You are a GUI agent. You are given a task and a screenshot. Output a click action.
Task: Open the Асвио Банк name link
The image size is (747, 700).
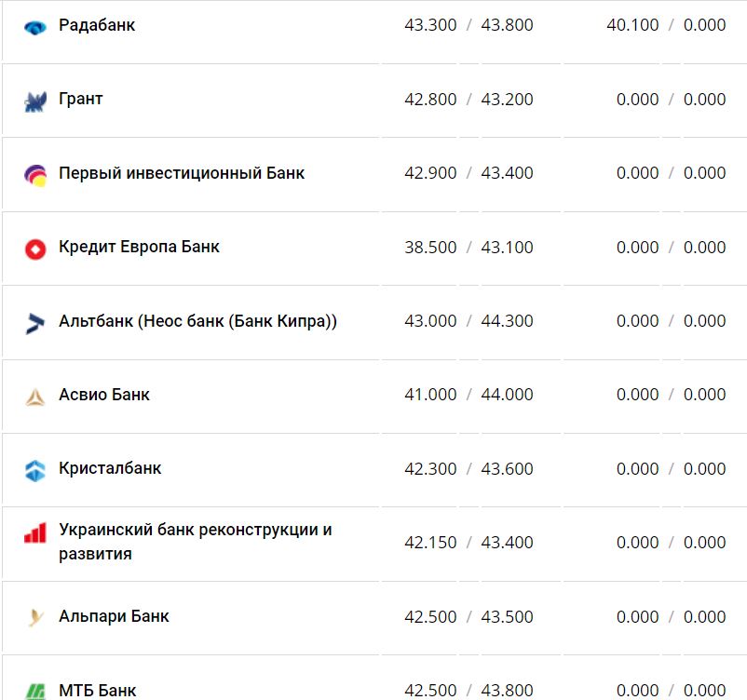click(104, 395)
